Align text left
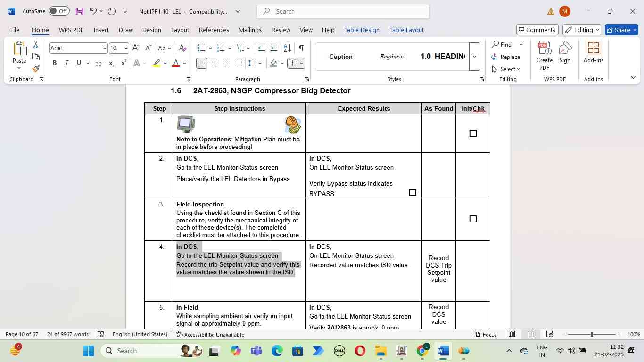 tap(202, 63)
